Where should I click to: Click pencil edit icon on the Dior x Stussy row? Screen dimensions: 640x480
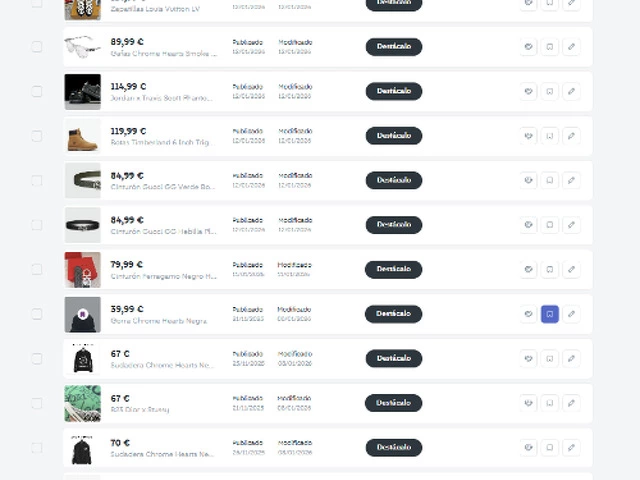pos(571,403)
